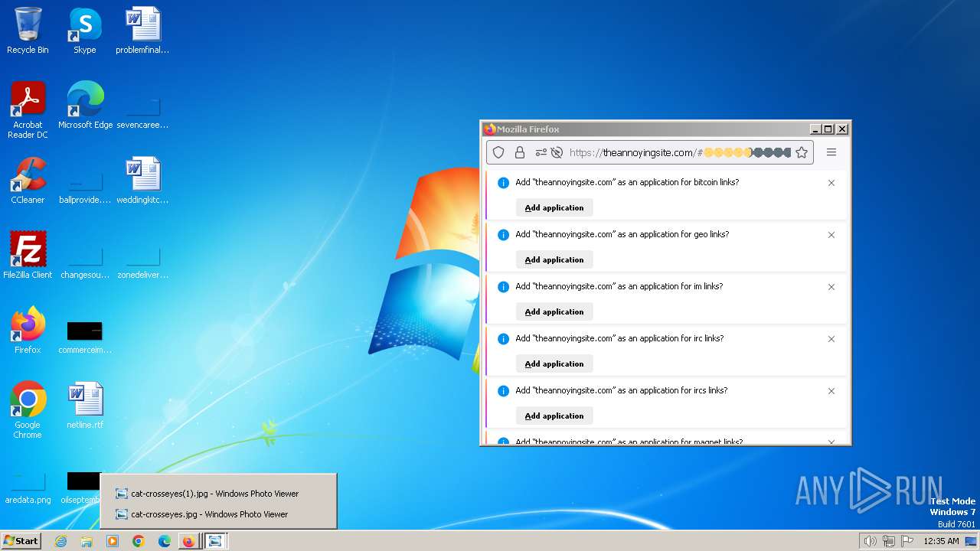Open netline.rtf document icon
Image resolution: width=980 pixels, height=551 pixels.
coord(85,406)
